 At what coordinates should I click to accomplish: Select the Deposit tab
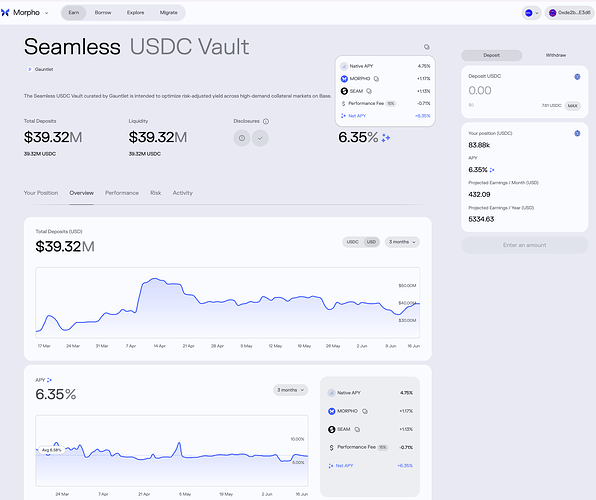click(491, 55)
